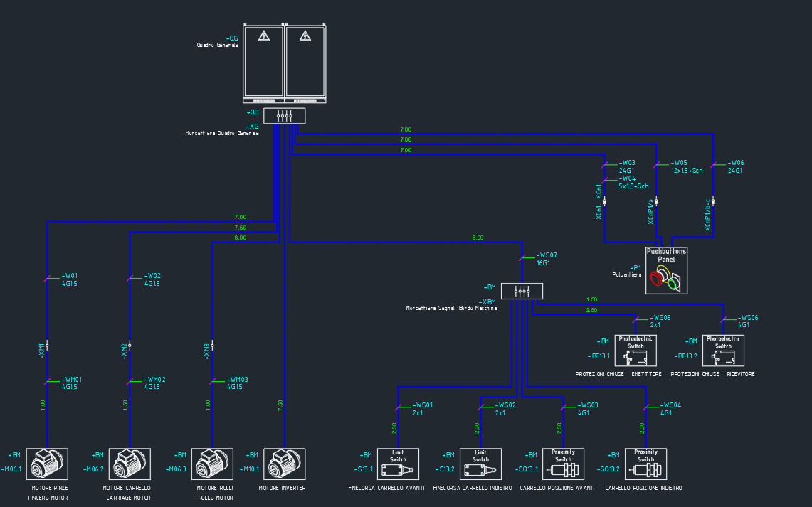Click the -XBM Morsettiera Segnali terminal symbol
812x507 pixels.
tap(522, 291)
